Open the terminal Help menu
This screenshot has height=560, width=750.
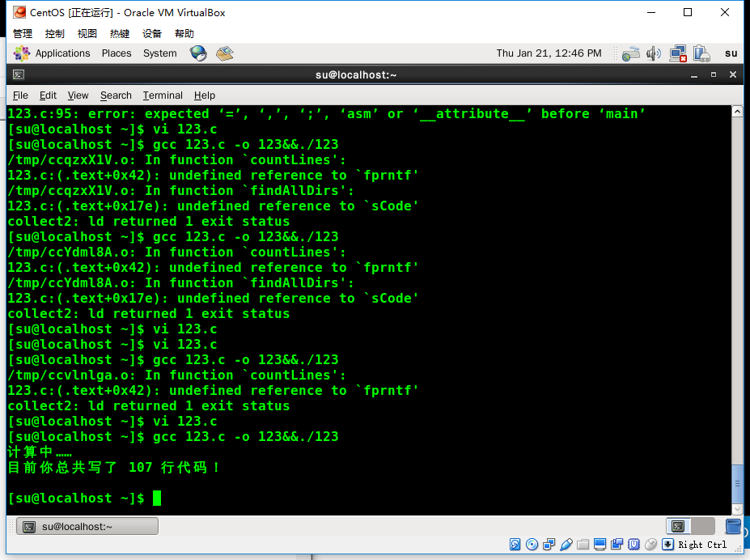pos(204,95)
